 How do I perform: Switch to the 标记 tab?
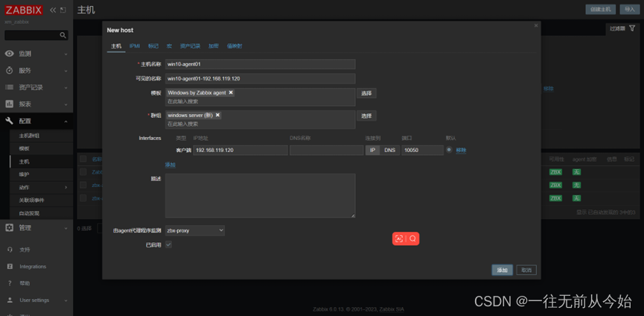[153, 46]
